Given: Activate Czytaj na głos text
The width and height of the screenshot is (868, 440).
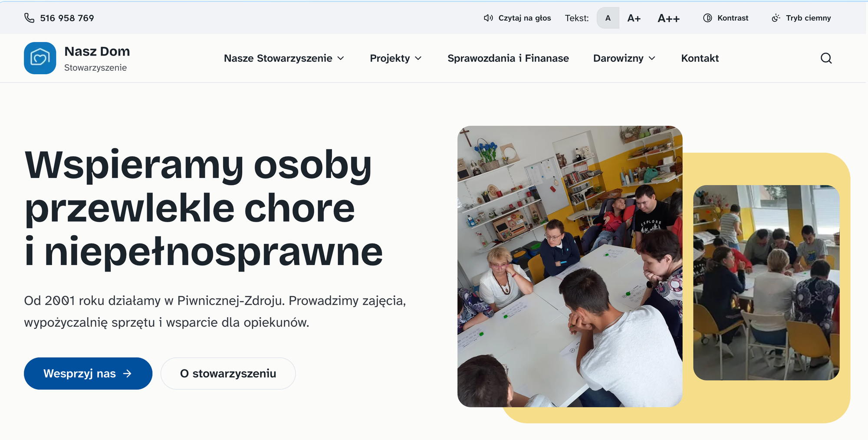Looking at the screenshot, I should pos(525,18).
